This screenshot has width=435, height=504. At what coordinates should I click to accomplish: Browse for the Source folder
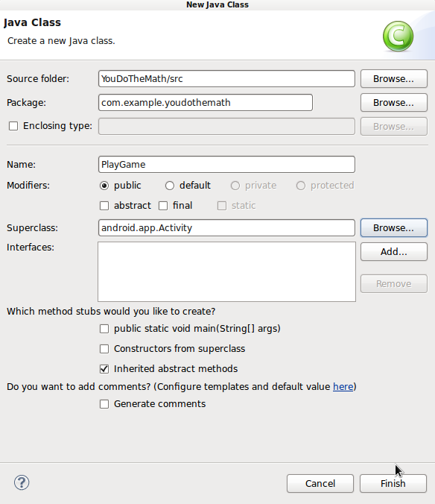(393, 79)
